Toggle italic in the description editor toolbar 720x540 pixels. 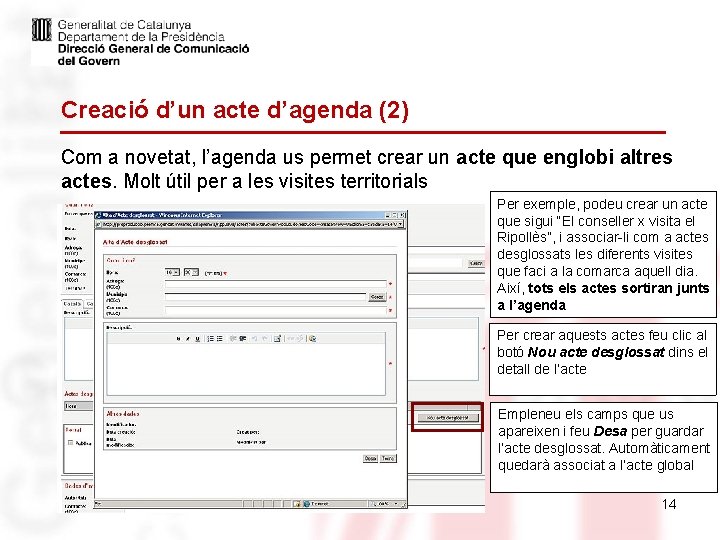click(x=188, y=339)
